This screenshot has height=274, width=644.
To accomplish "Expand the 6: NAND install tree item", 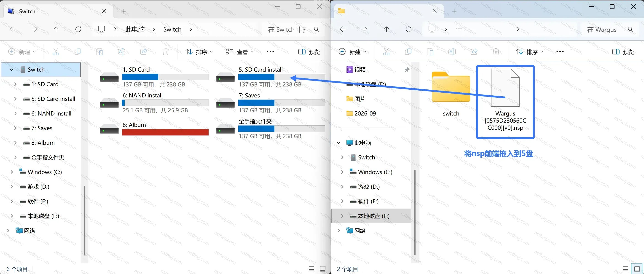I will (15, 113).
